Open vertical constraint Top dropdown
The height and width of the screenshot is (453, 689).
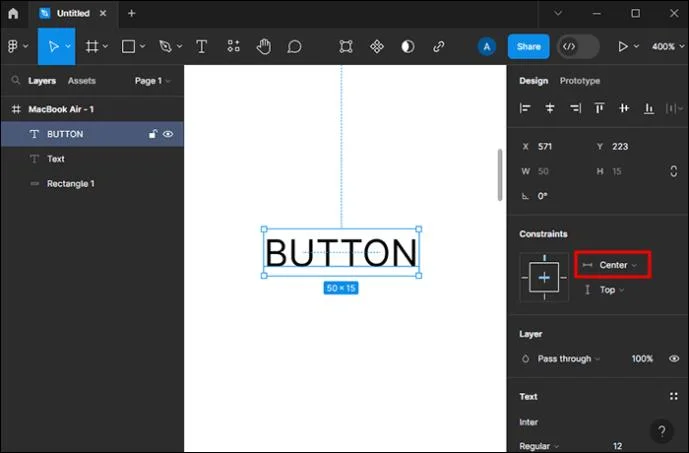pyautogui.click(x=604, y=290)
